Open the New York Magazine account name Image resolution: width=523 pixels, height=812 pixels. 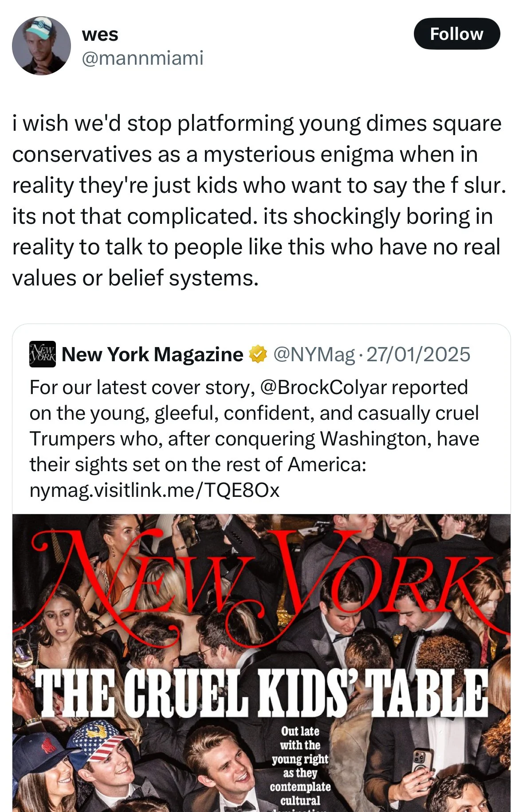tap(152, 355)
